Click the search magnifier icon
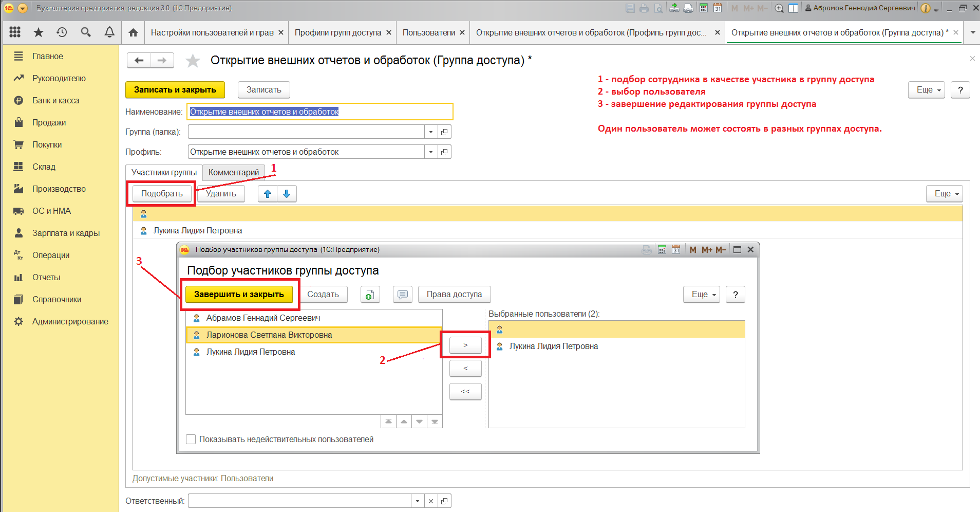 point(86,32)
